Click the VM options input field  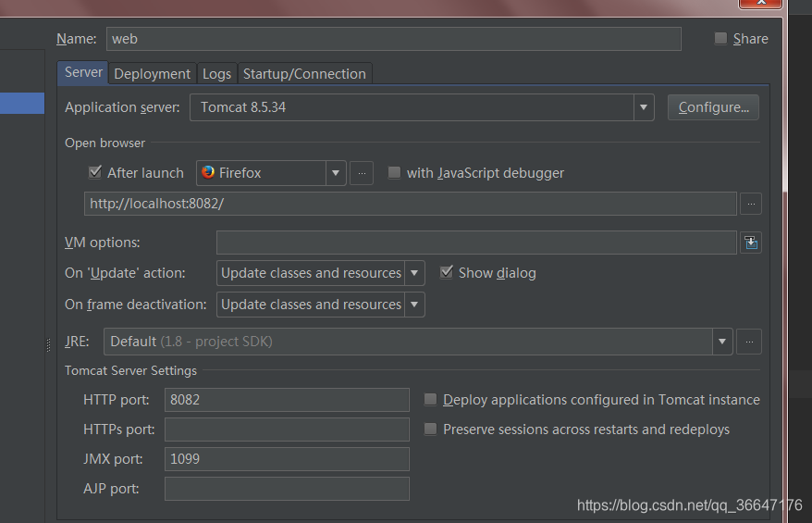(x=476, y=243)
